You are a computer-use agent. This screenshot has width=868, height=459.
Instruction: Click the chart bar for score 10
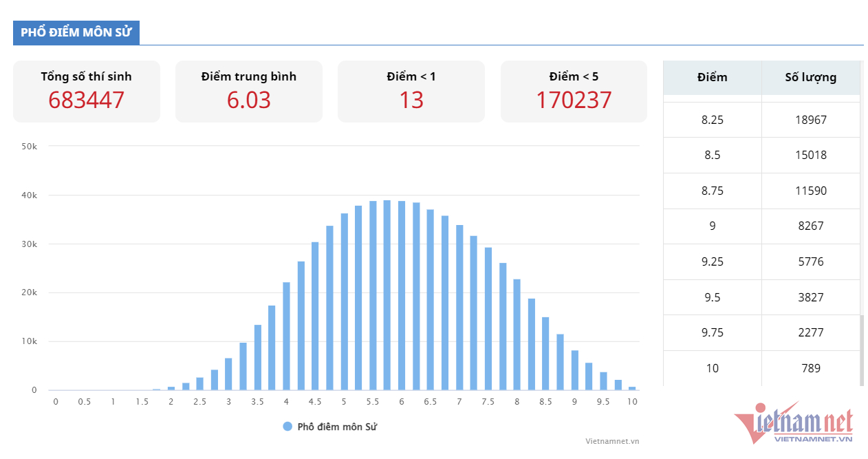click(x=632, y=388)
